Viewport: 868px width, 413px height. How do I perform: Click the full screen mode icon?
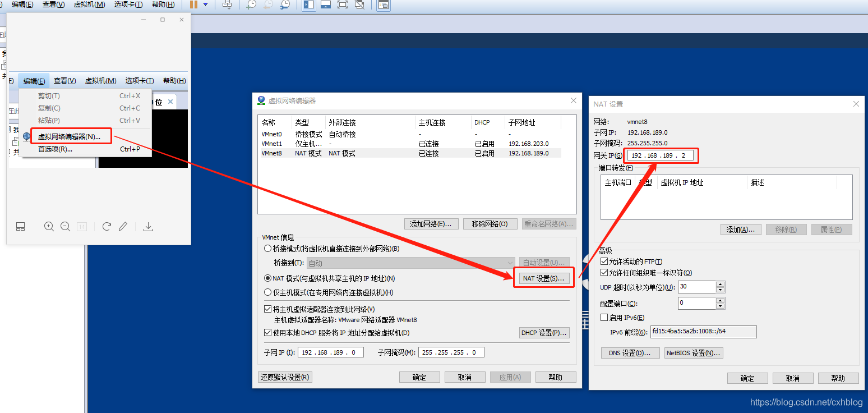[343, 4]
